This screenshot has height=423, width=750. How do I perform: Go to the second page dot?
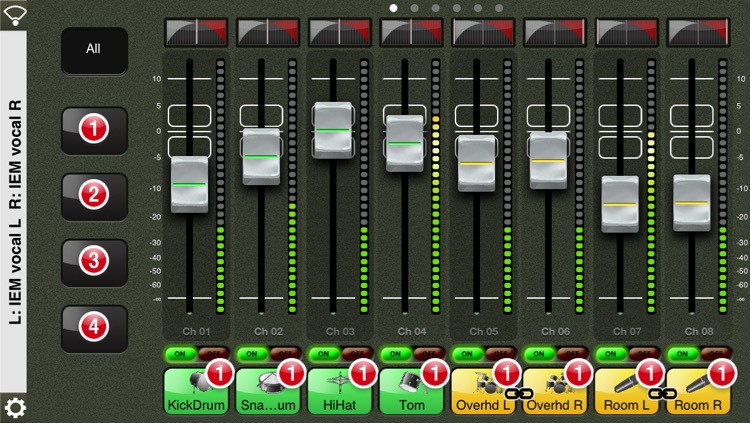[x=415, y=8]
